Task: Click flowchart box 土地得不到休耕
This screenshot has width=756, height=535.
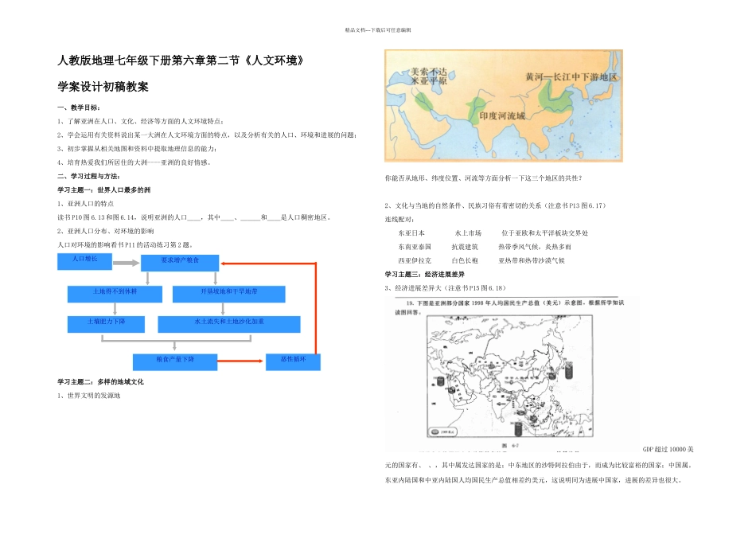Action: click(x=115, y=295)
